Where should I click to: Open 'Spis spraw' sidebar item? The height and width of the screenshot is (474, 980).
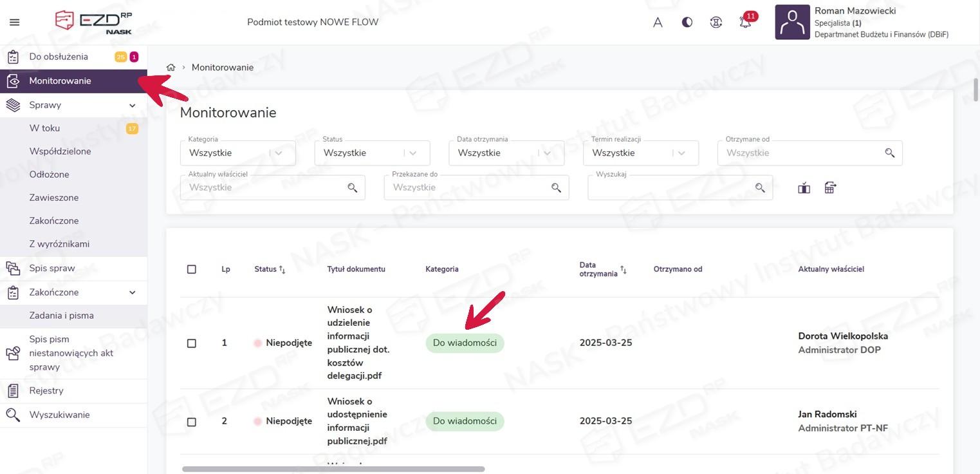(52, 268)
